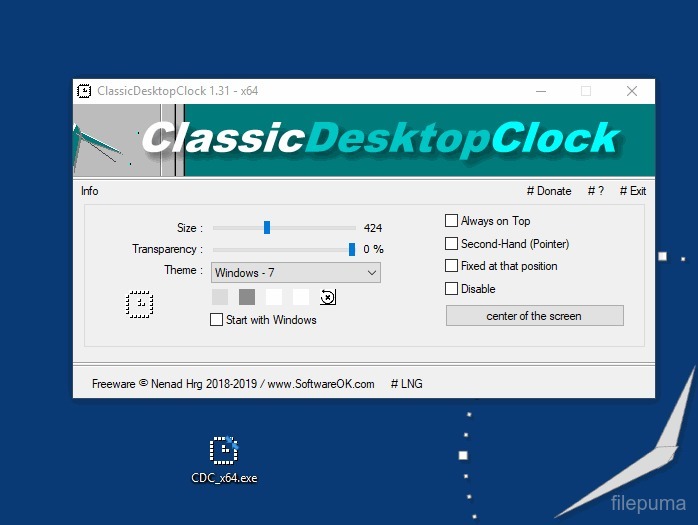Viewport: 698px width, 525px height.
Task: Click the app icon in the title bar
Action: pos(85,91)
